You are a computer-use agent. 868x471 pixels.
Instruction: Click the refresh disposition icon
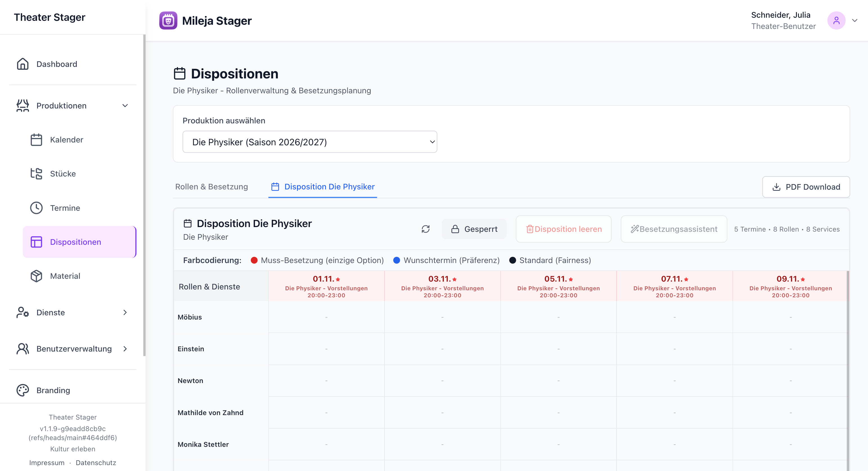[426, 229]
